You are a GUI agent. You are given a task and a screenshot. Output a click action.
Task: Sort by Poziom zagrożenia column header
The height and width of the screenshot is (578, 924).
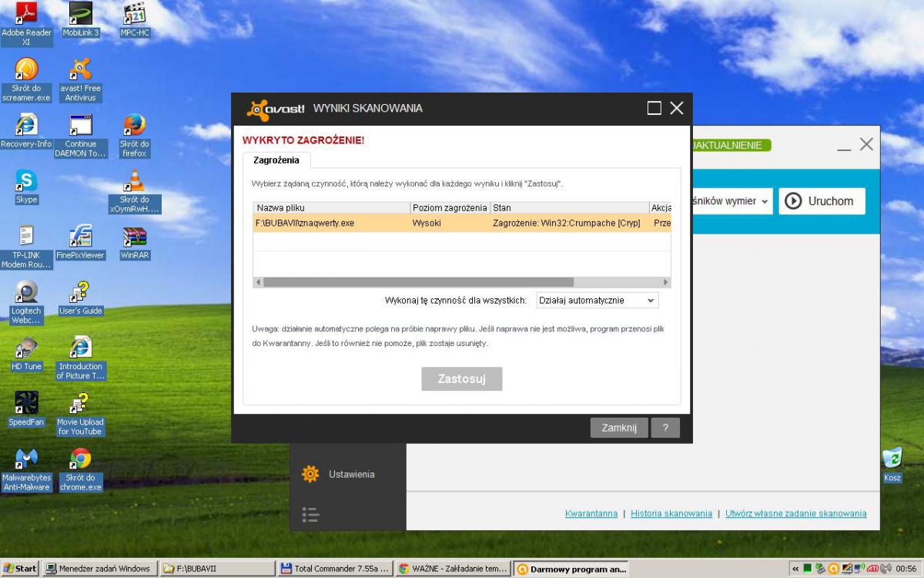coord(450,208)
